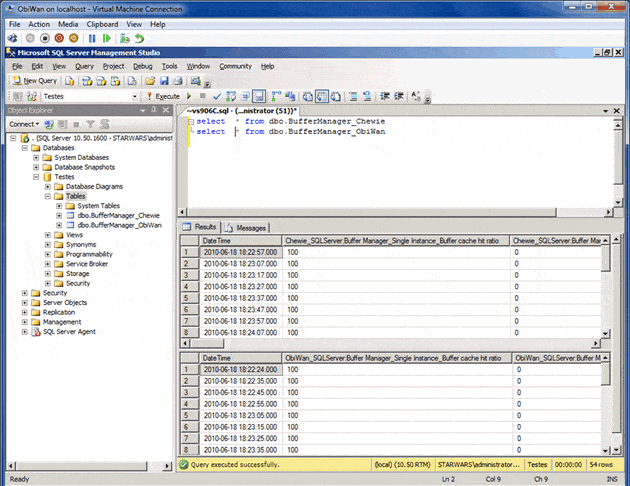
Task: Specify values for template parameters
Action: [416, 96]
